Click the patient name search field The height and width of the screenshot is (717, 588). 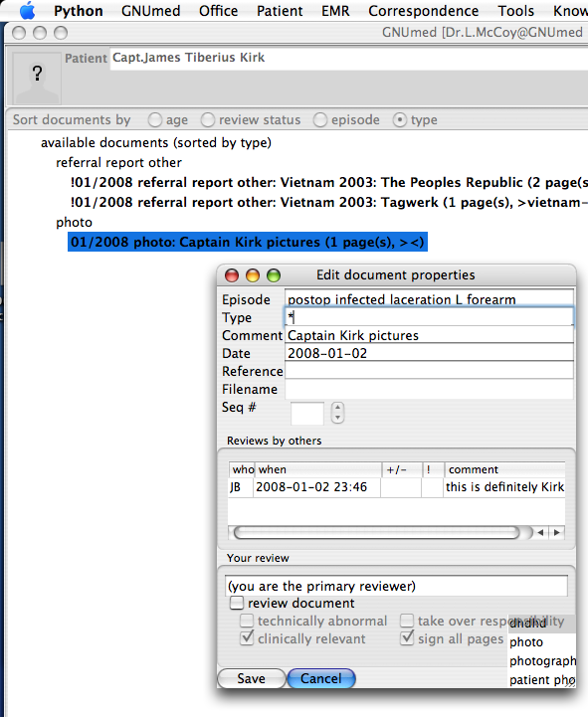click(x=348, y=58)
